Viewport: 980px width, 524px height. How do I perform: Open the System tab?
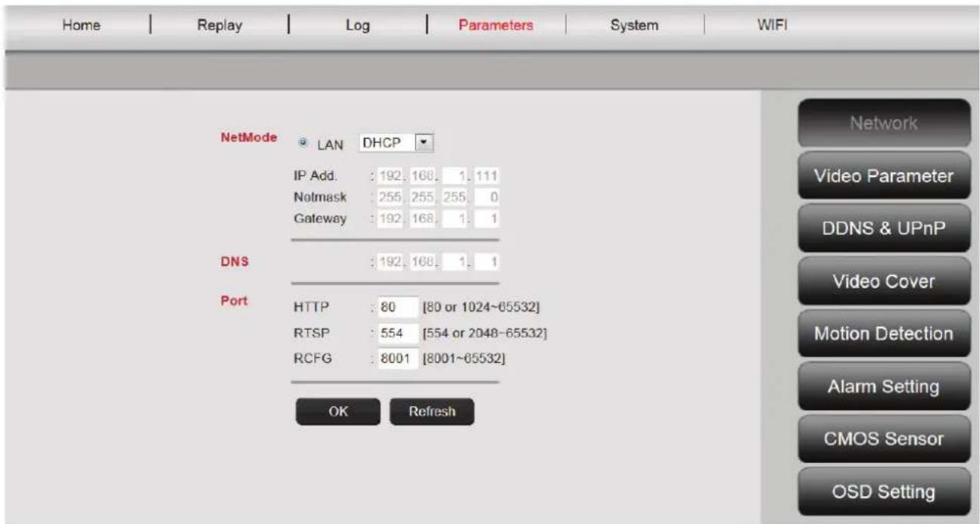pos(634,26)
